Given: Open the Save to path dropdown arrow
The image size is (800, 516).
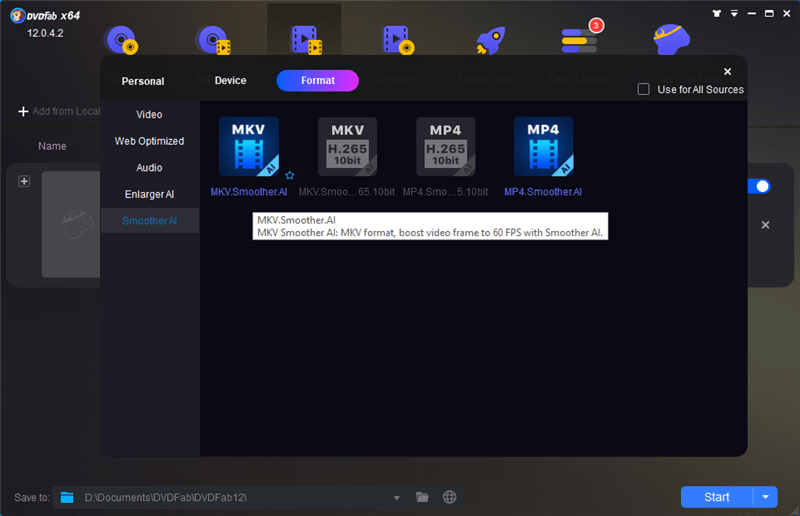Looking at the screenshot, I should (x=396, y=498).
